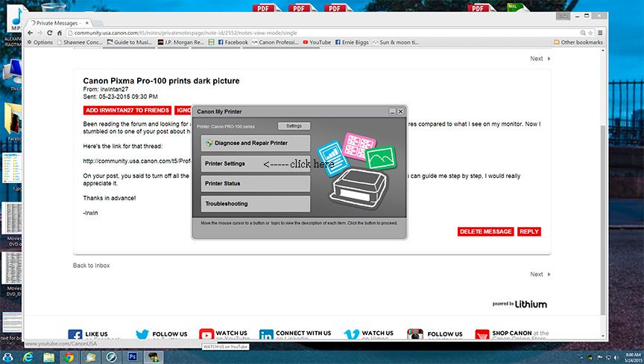Click the Twitter Follow Us icon
The image size is (644, 364).
click(142, 336)
